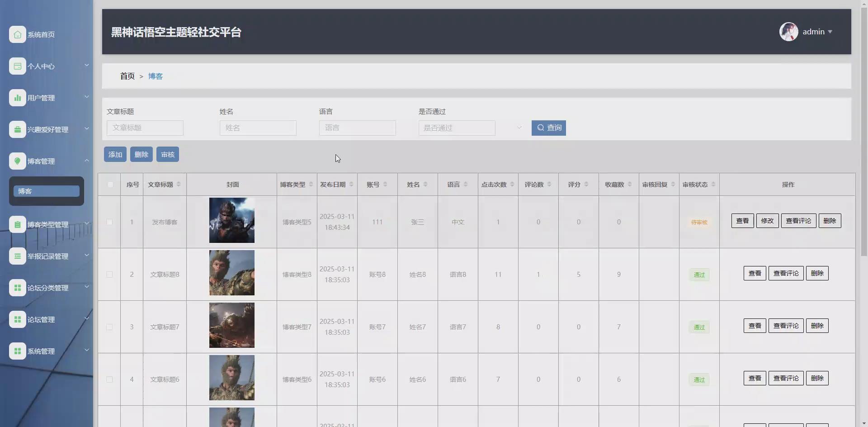Image resolution: width=868 pixels, height=427 pixels.
Task: Expand the 系统管理 menu chevron
Action: 86,350
